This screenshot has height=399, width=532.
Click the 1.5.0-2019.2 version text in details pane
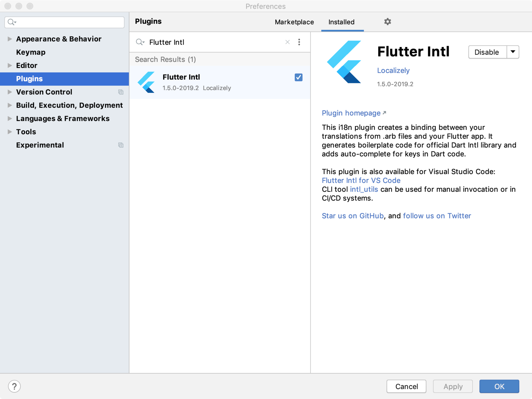[x=395, y=84]
